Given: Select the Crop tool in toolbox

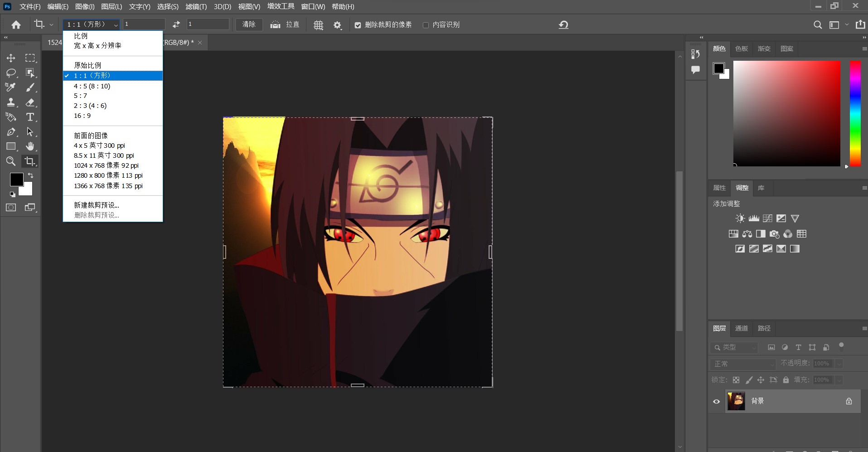Looking at the screenshot, I should point(30,161).
